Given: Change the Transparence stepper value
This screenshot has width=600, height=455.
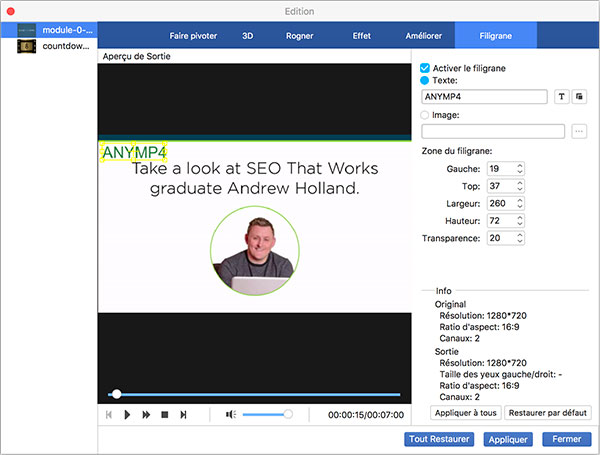Looking at the screenshot, I should click(x=520, y=238).
